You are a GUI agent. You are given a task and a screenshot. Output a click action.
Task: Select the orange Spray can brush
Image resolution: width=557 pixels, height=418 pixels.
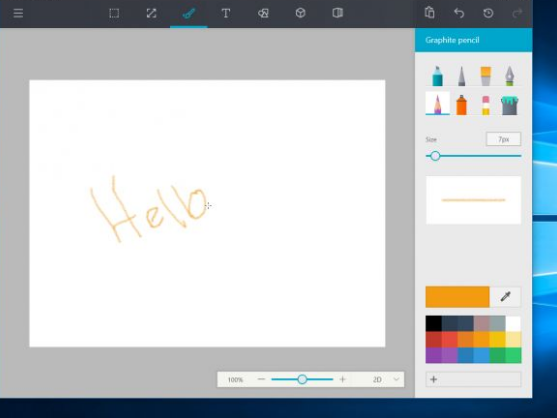pyautogui.click(x=461, y=105)
